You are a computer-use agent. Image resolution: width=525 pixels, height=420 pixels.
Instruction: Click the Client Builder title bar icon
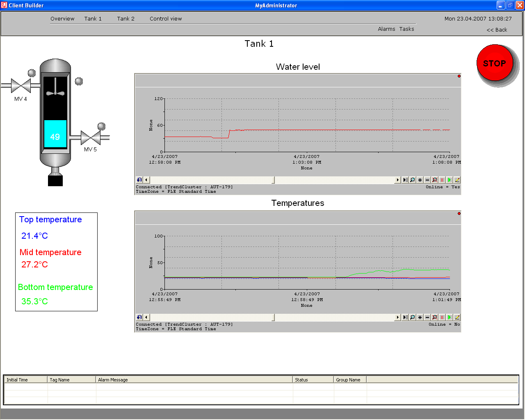(x=4, y=5)
